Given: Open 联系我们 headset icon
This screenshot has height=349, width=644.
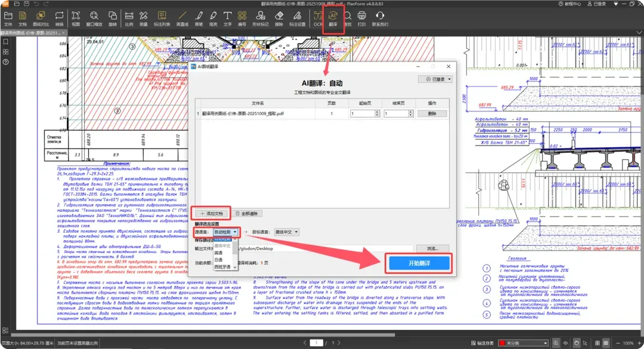Looking at the screenshot, I should (380, 18).
